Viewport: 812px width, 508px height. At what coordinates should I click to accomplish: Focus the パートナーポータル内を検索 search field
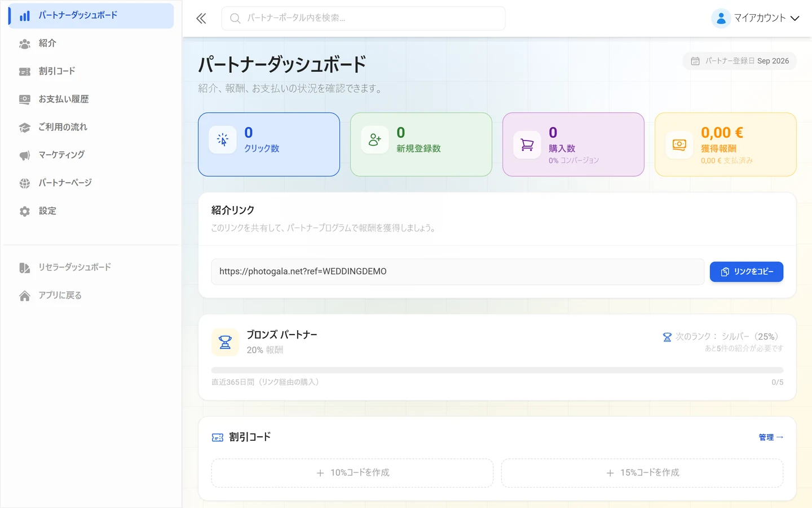[363, 18]
